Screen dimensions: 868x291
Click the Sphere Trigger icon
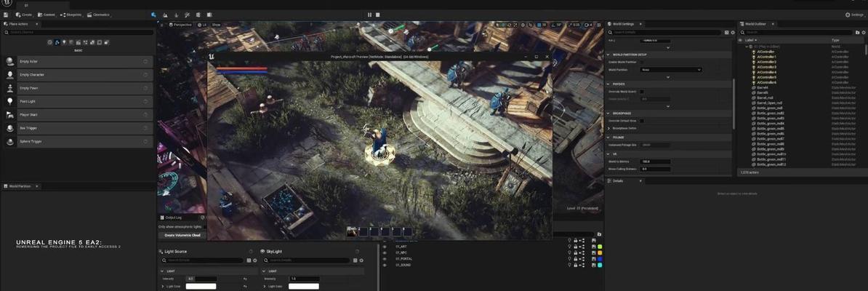[10, 141]
